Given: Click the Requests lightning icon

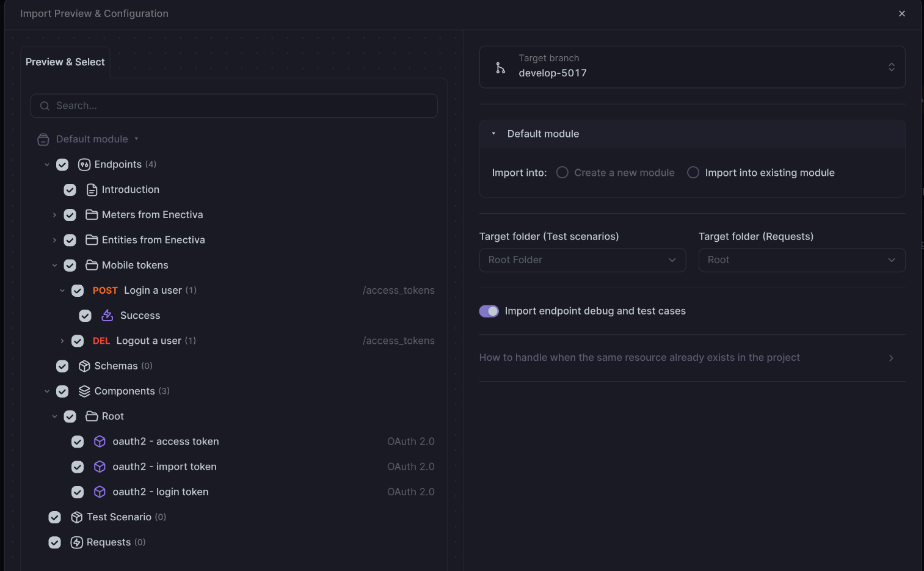Looking at the screenshot, I should (76, 542).
